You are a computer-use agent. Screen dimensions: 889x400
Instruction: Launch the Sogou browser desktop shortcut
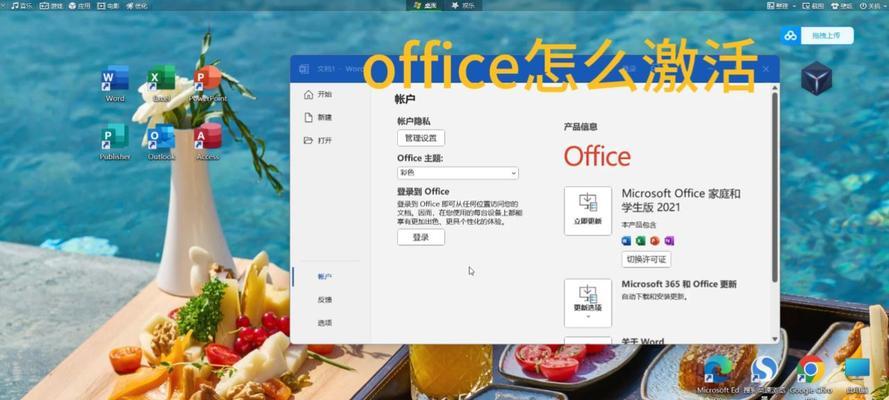pos(764,375)
